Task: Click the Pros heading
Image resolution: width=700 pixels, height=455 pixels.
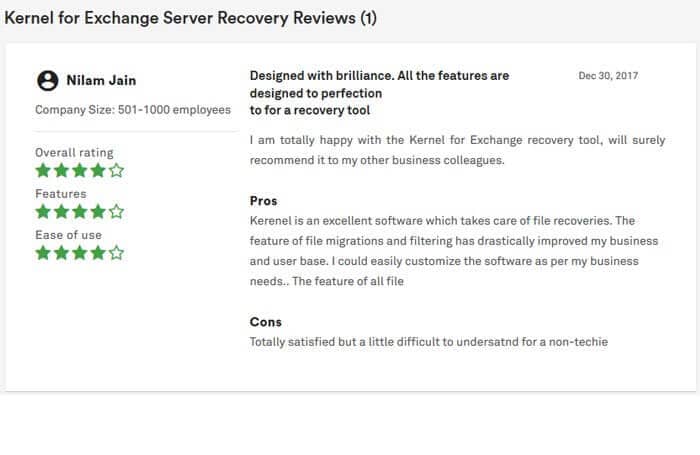Action: pos(263,201)
